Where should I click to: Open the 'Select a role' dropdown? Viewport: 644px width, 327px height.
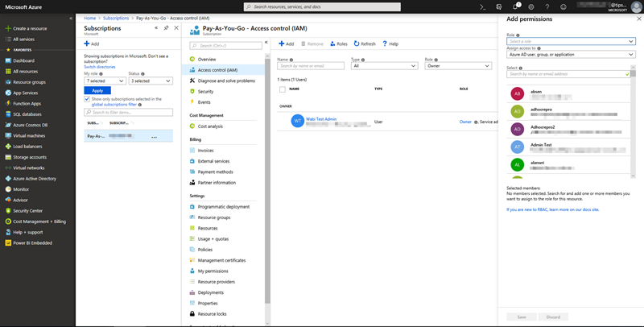click(x=571, y=41)
